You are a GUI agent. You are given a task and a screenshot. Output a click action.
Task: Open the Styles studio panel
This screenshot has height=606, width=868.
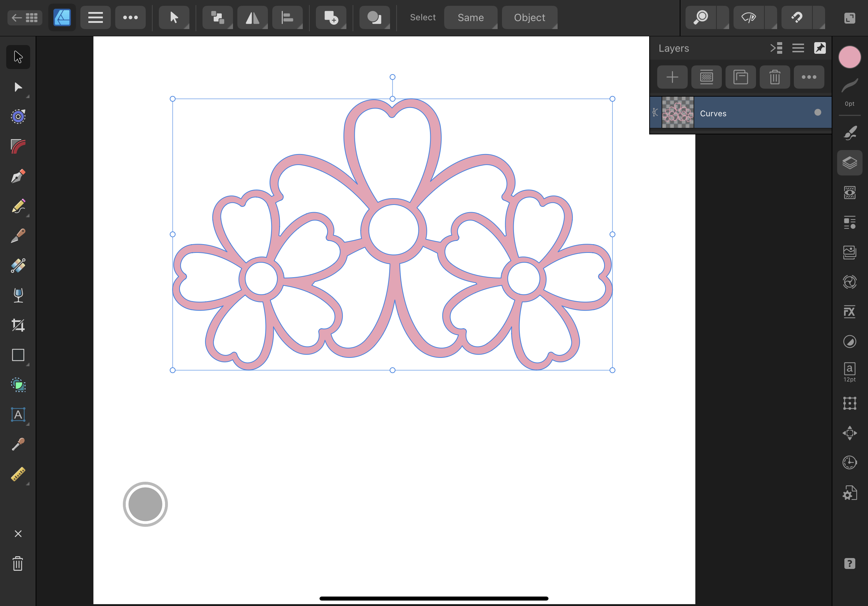coord(849,223)
